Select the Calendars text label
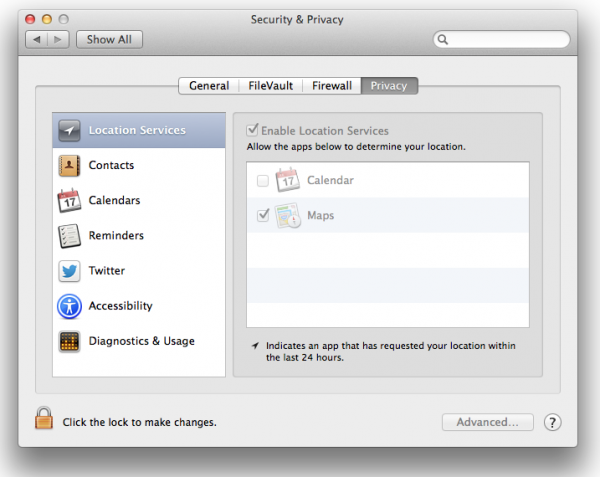Screen dimensions: 600x477 (x=114, y=200)
